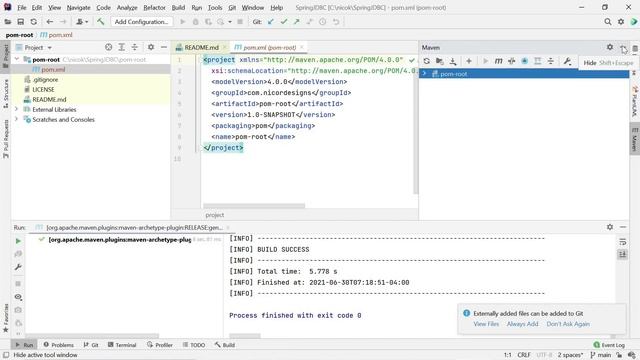Select opened file in Project panel
This screenshot has height=360, width=640.
[109, 47]
